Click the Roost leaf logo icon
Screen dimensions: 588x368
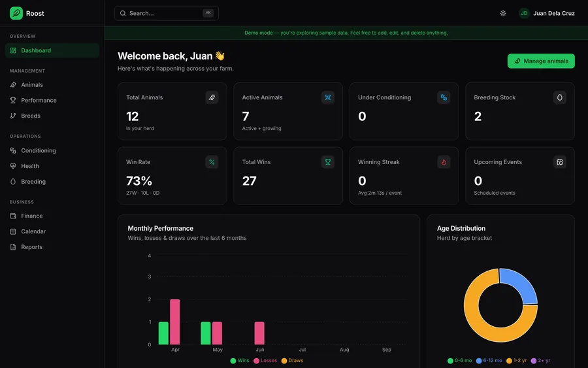[16, 13]
